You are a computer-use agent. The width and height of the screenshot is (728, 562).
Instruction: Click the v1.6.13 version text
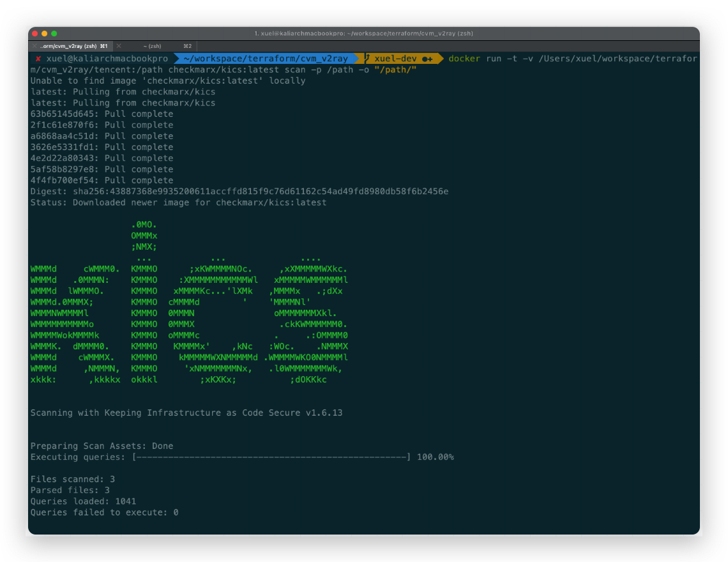[x=324, y=413]
